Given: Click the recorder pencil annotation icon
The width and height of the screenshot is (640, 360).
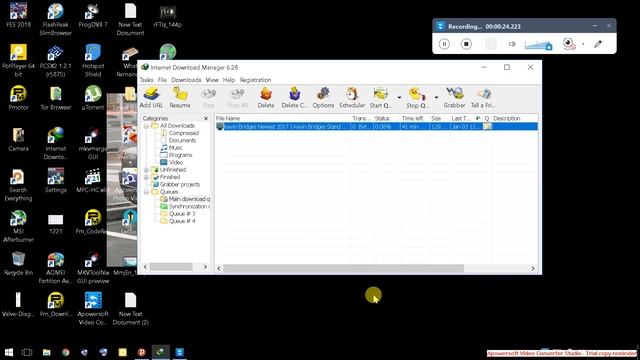Looking at the screenshot, I should point(598,44).
